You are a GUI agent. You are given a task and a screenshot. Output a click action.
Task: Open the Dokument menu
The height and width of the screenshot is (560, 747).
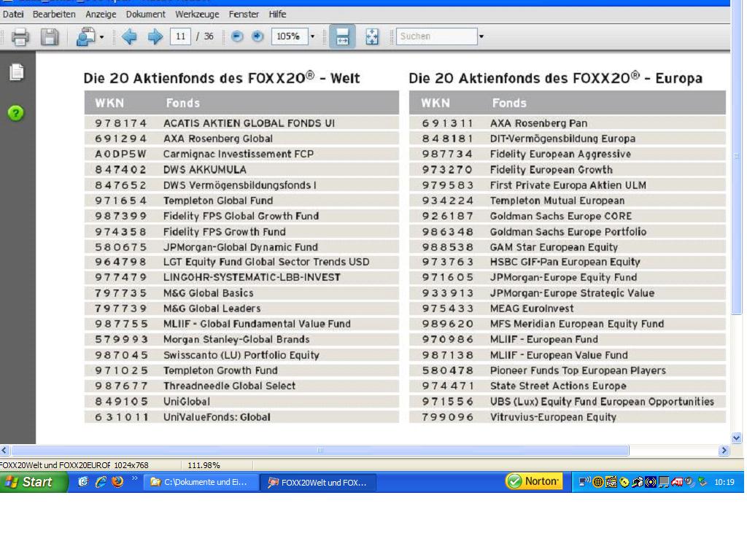[x=145, y=15]
